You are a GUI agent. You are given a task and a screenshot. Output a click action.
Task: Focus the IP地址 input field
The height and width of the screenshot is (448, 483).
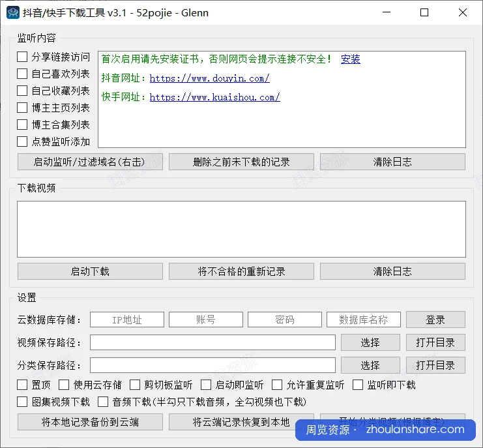point(127,320)
